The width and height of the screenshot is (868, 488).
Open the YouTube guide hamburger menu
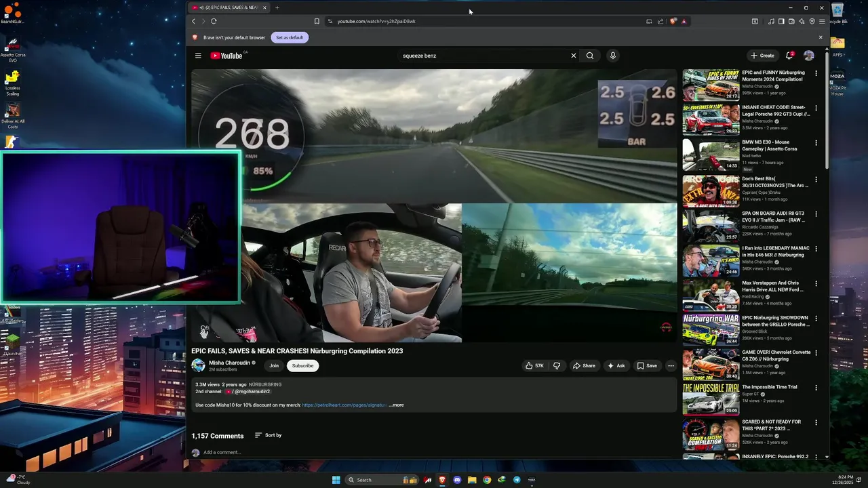pos(198,56)
